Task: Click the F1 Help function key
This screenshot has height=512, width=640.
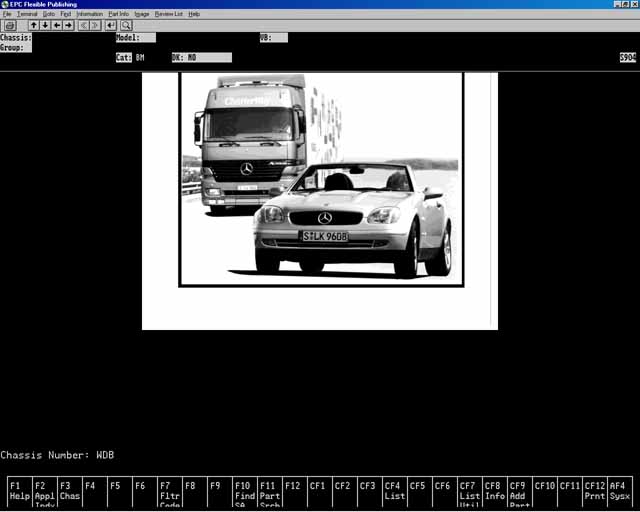Action: 20,492
